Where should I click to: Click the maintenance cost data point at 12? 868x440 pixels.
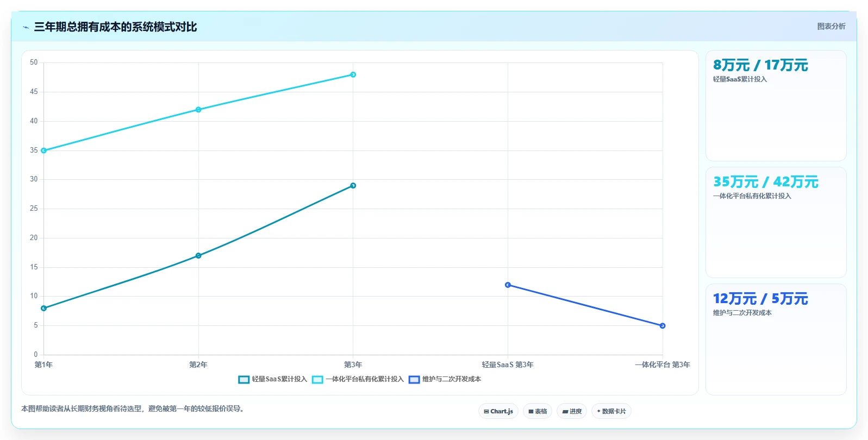508,285
